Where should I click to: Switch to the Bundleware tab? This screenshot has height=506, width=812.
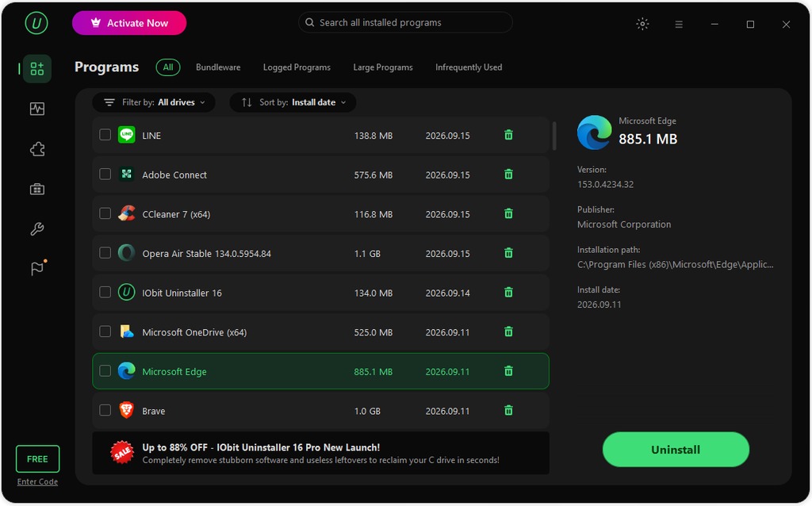[218, 67]
